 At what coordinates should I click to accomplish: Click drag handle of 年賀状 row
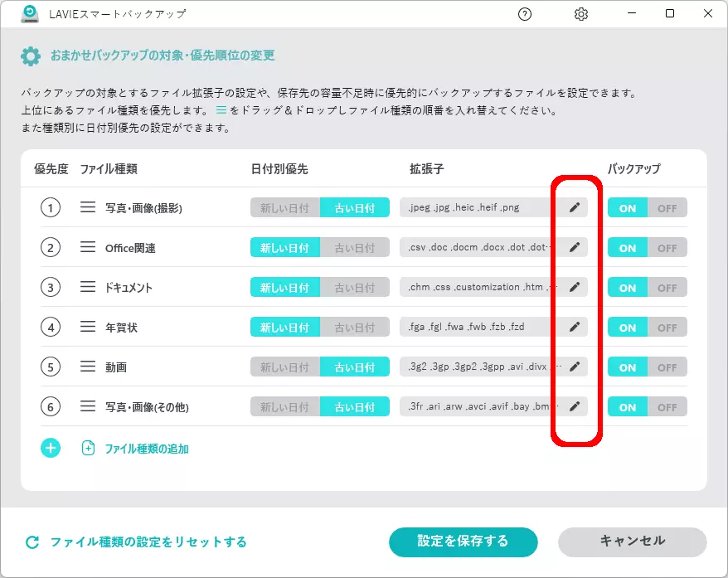click(88, 327)
